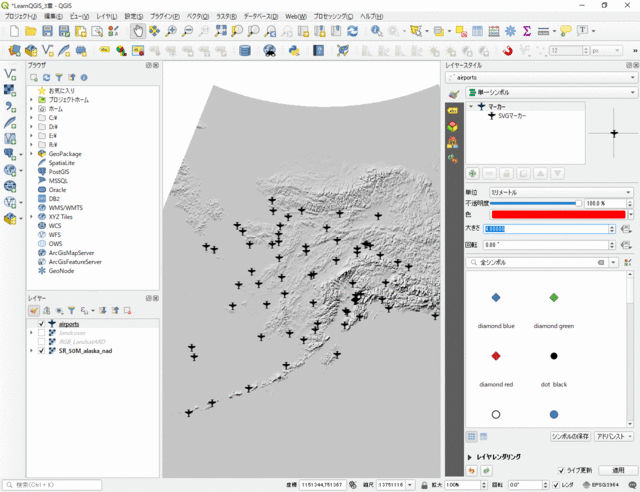The width and height of the screenshot is (640, 492).
Task: Click the map tips speech bubble icon
Action: [x=566, y=31]
